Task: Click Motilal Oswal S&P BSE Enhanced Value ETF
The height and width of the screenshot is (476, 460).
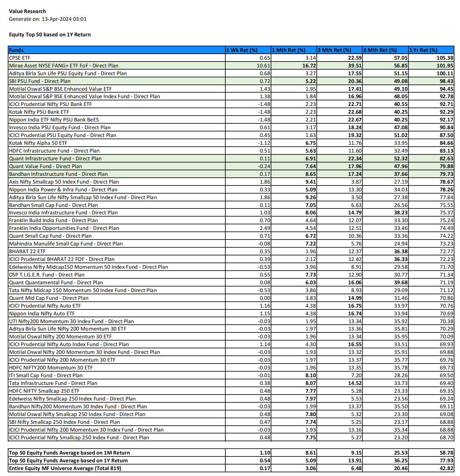Action: tap(60, 89)
